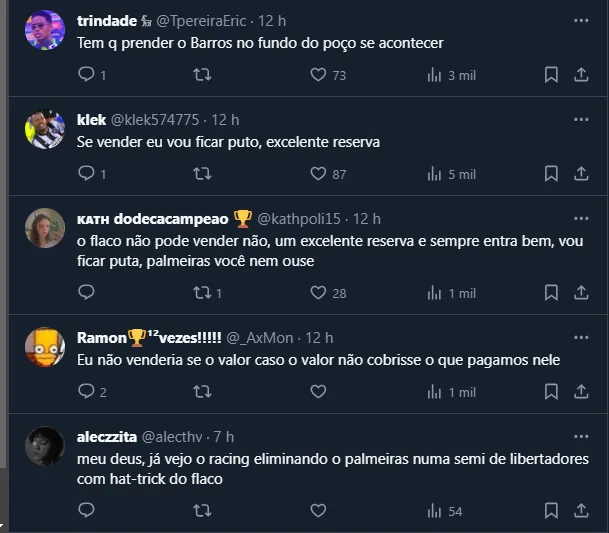The image size is (609, 533).
Task: Repost klek's tweet
Action: [x=202, y=173]
